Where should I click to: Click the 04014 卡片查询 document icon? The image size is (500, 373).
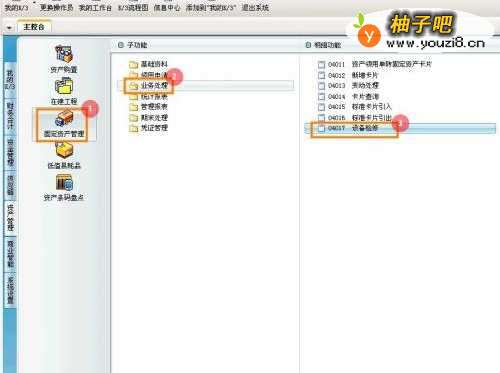321,97
